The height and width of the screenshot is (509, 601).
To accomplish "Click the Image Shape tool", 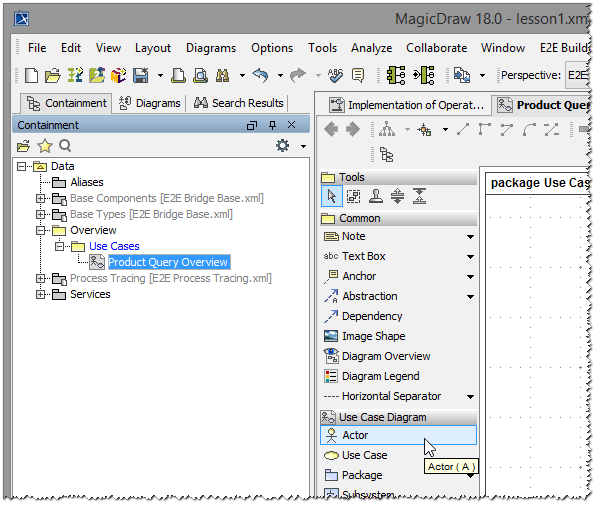I will pyautogui.click(x=373, y=336).
